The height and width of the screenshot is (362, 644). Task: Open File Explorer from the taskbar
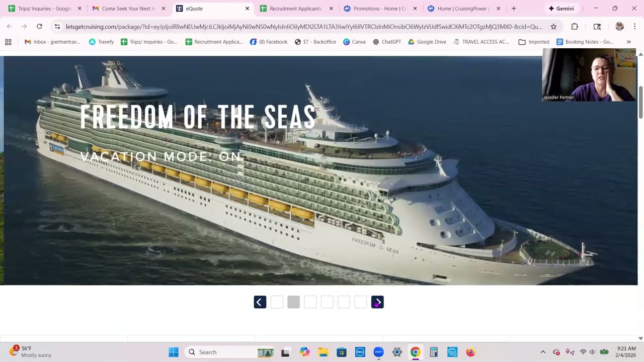point(323,352)
